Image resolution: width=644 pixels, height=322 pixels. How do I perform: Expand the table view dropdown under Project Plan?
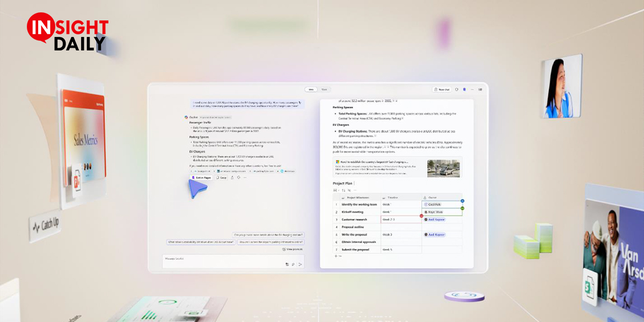pyautogui.click(x=336, y=190)
